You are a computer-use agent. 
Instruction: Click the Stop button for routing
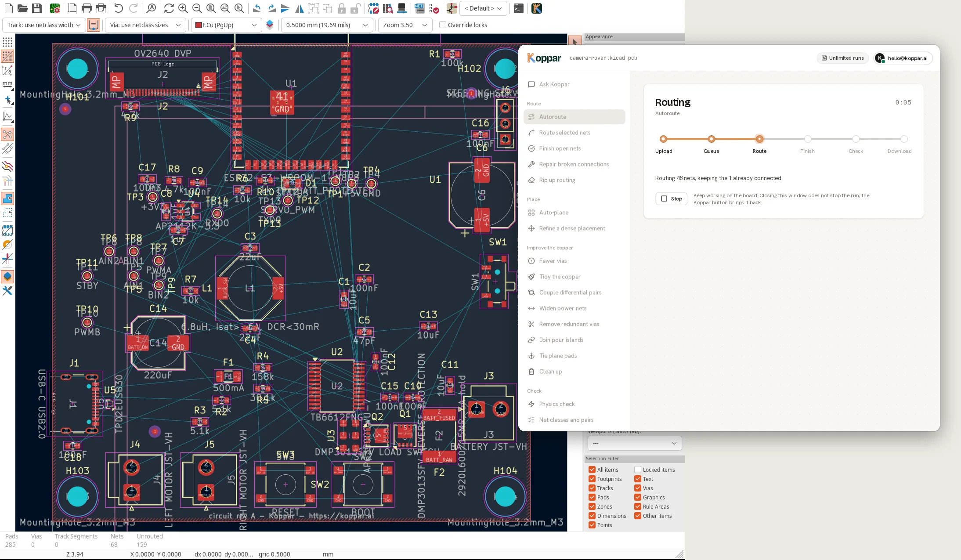point(671,199)
